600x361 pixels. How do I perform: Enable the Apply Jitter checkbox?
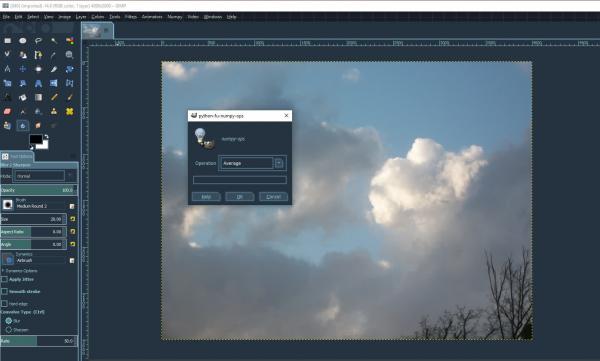pos(4,279)
